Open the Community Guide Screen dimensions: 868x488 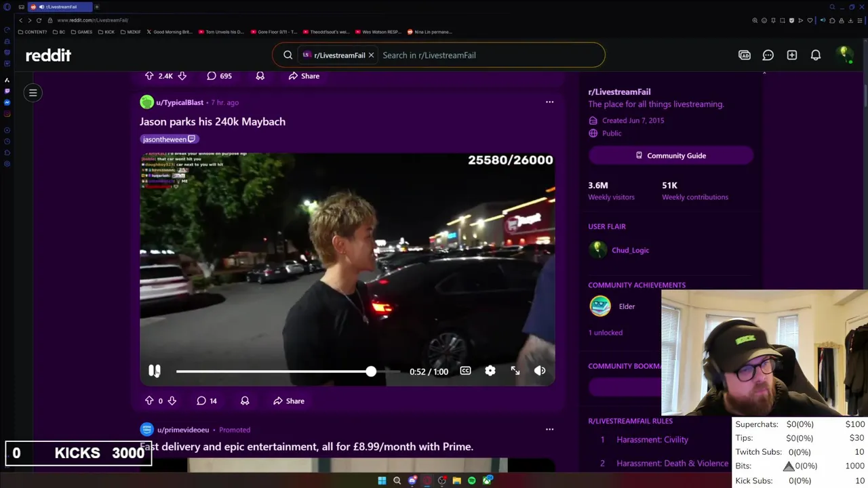coord(671,155)
